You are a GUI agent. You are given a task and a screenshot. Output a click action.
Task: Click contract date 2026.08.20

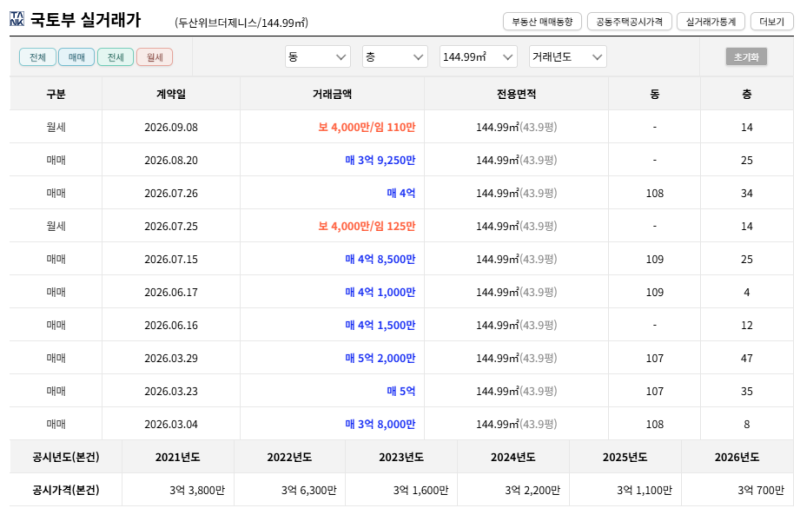(x=171, y=160)
